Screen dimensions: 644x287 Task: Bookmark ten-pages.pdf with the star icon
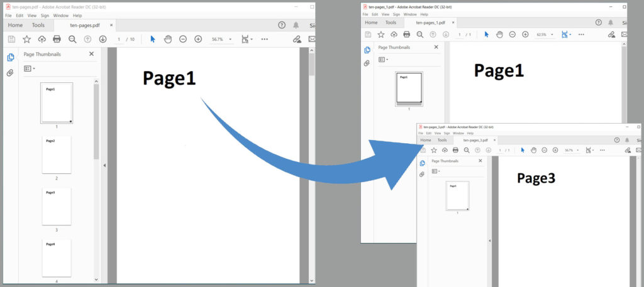click(27, 39)
